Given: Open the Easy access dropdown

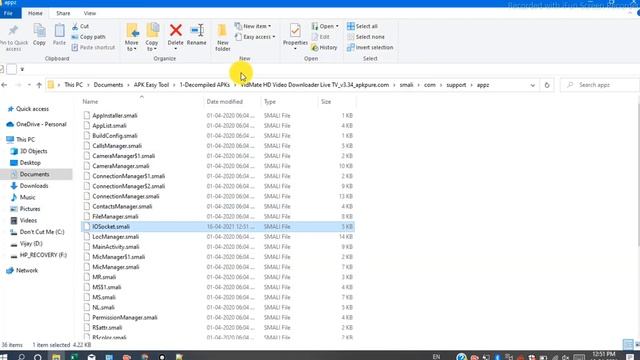Looking at the screenshot, I should [255, 37].
